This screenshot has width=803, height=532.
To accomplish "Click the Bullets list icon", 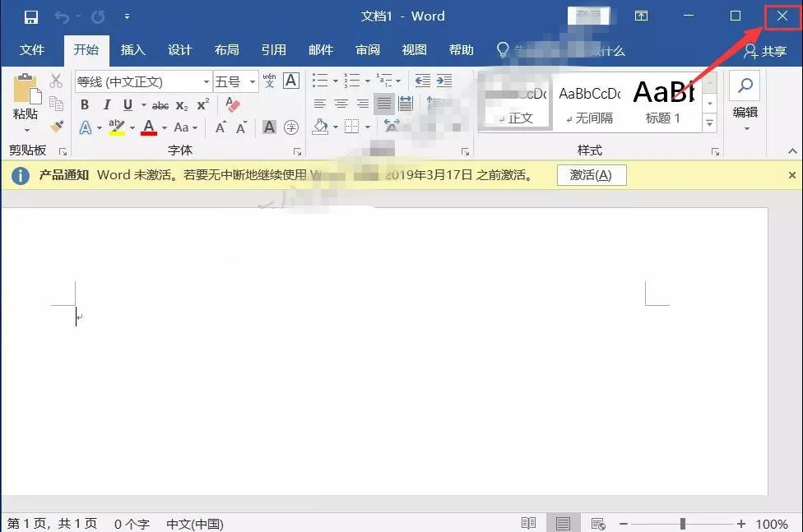I will tap(320, 81).
